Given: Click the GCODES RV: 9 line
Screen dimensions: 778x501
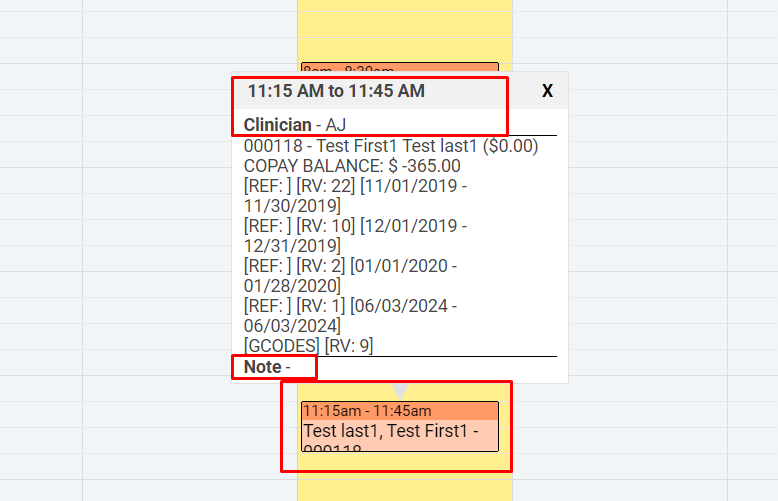Looking at the screenshot, I should (x=308, y=345).
